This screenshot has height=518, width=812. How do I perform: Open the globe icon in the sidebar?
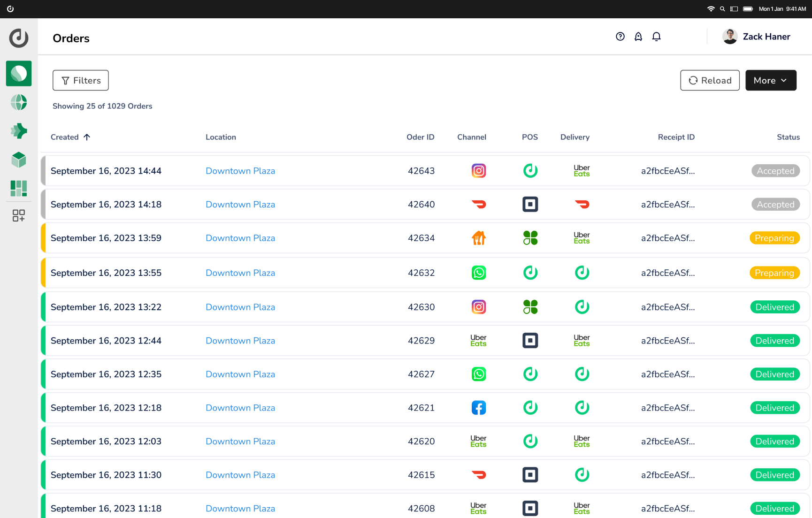pyautogui.click(x=19, y=102)
